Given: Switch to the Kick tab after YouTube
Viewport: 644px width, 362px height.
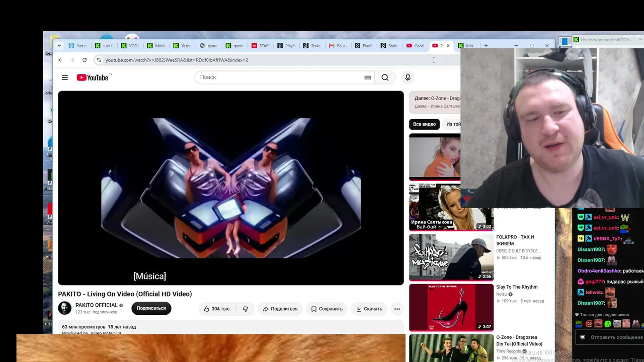Looking at the screenshot, I should point(467,46).
